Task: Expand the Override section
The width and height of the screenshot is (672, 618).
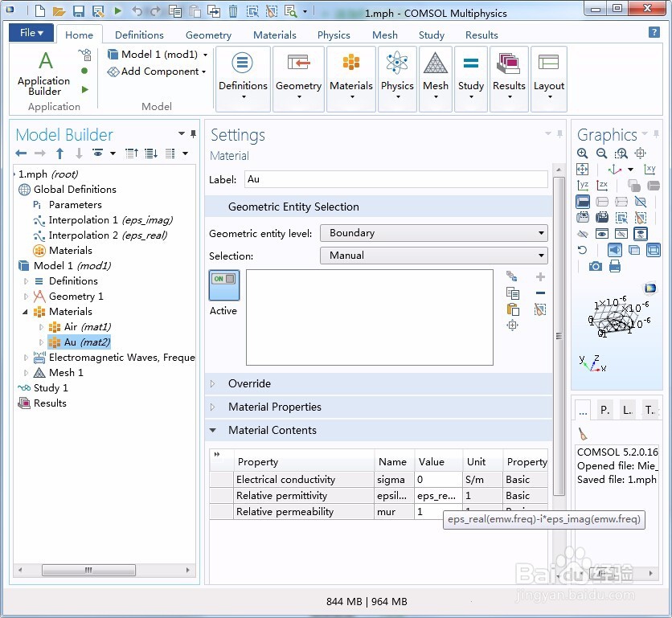Action: click(212, 383)
